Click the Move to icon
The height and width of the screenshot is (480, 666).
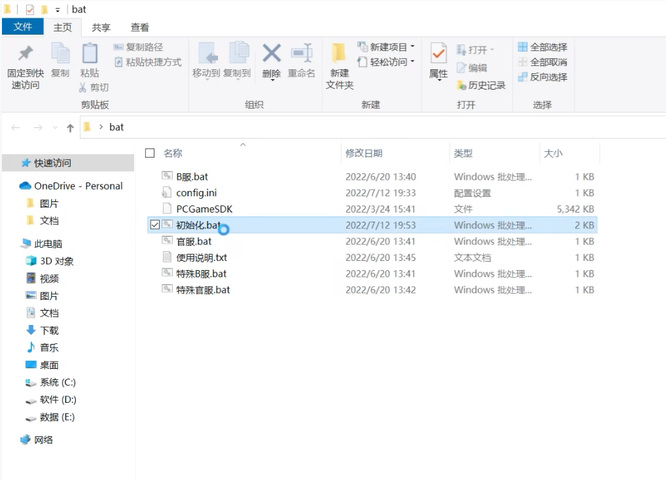point(208,54)
